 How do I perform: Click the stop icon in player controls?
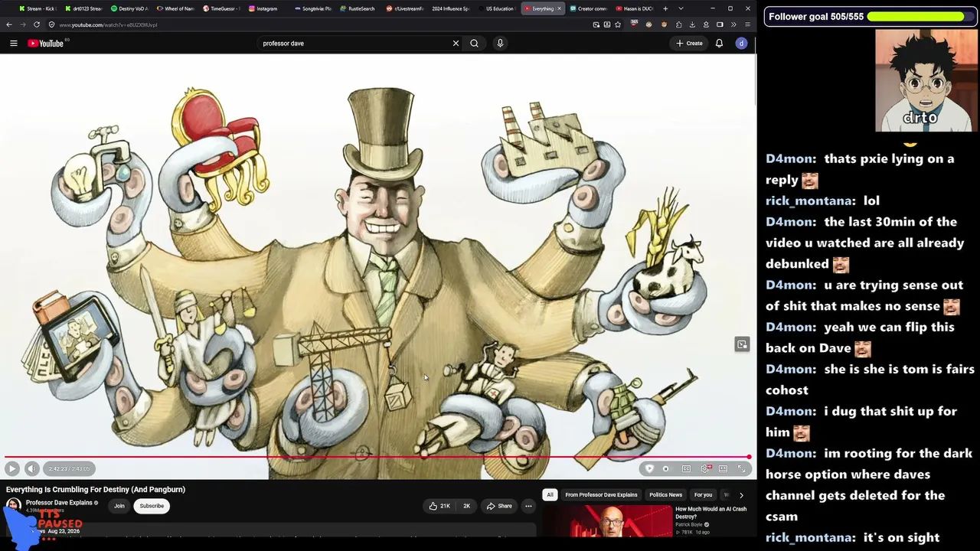pyautogui.click(x=665, y=468)
